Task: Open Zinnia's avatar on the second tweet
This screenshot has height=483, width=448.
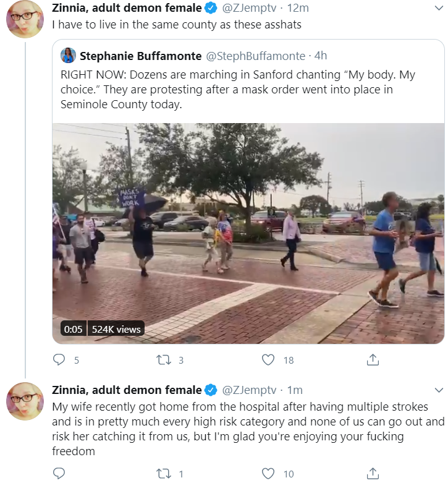Action: [x=25, y=401]
